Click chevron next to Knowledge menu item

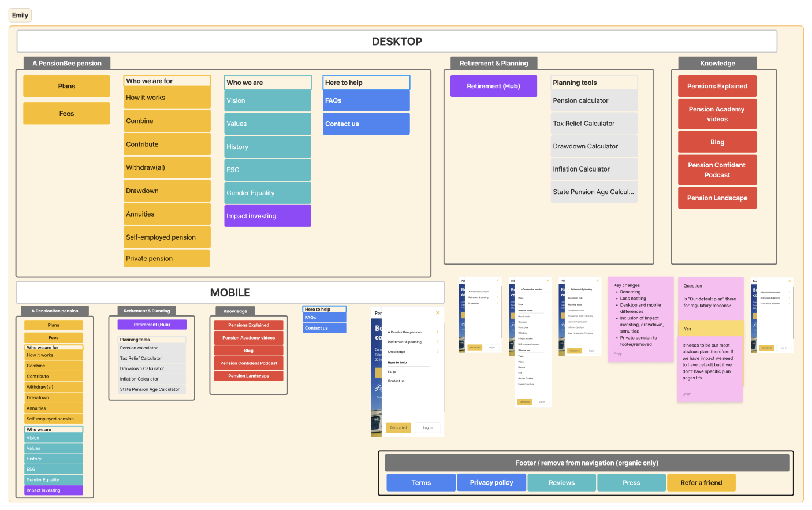(438, 352)
